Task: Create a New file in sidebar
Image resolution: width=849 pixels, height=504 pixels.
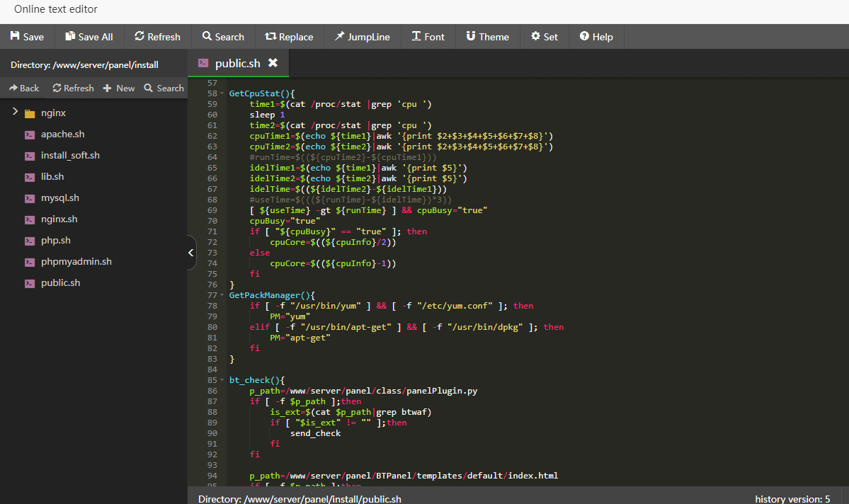Action: (118, 88)
